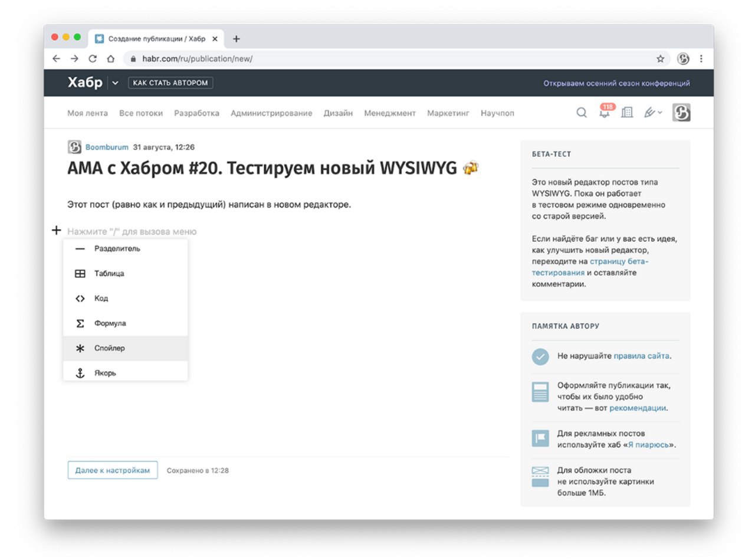Click the ПАМЯТКА АВТОРУ panel heading
The width and height of the screenshot is (755, 560).
pos(566,326)
